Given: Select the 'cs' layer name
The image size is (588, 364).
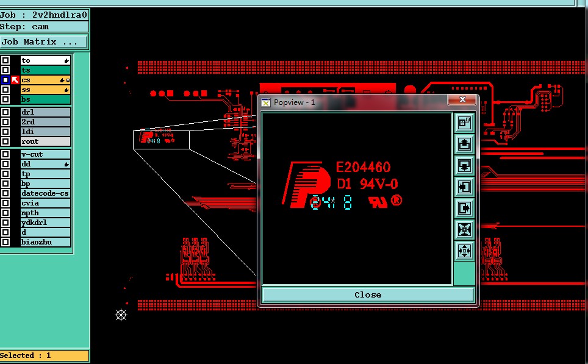Looking at the screenshot, I should coord(45,80).
